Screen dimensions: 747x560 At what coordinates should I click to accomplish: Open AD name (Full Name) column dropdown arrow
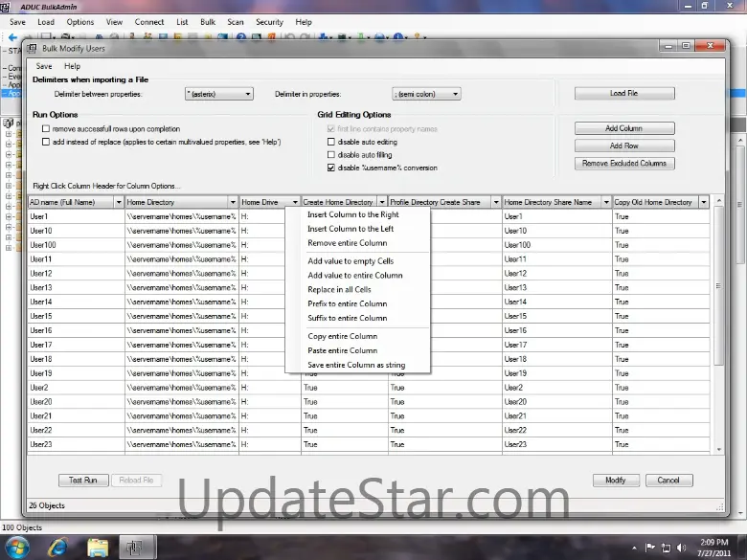119,202
